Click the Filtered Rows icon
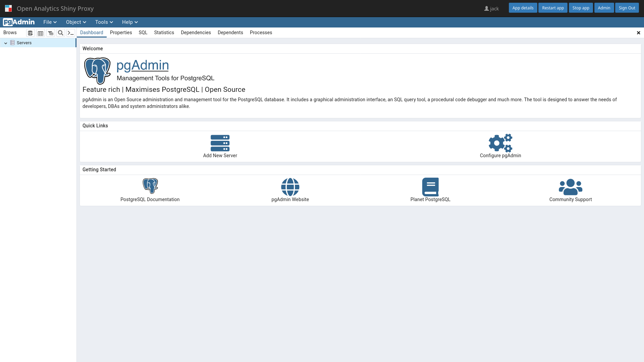 coord(51,33)
